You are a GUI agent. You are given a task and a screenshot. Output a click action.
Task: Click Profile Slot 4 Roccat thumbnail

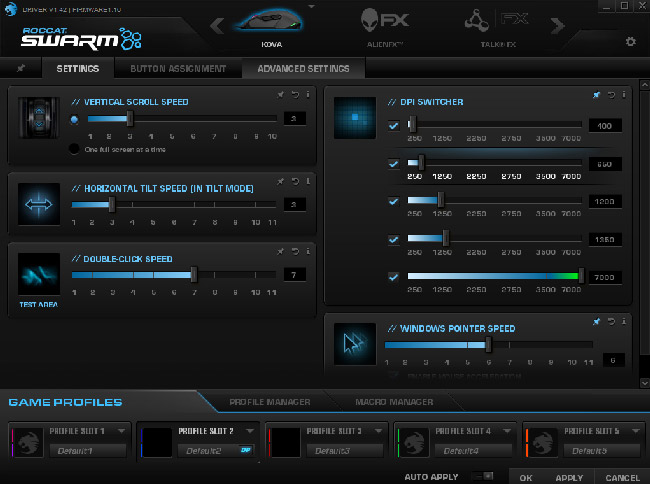pos(414,442)
